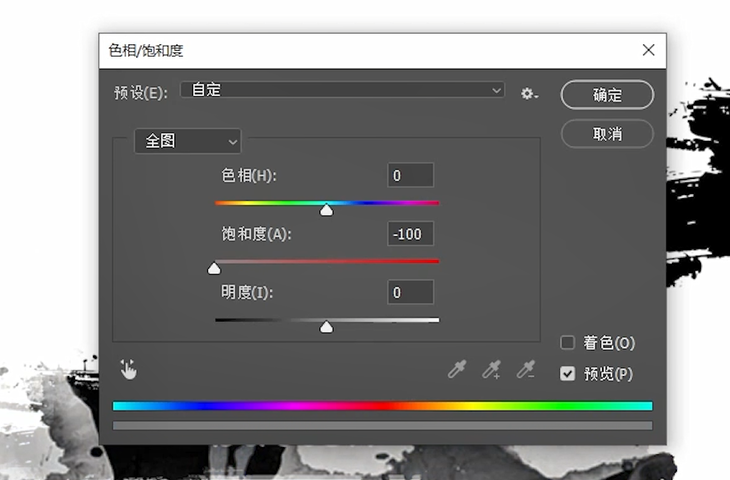
Task: Click the 取消 cancel button
Action: pos(607,134)
